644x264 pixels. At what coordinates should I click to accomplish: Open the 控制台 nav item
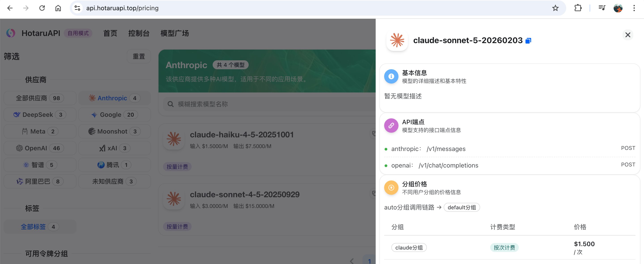coord(139,33)
